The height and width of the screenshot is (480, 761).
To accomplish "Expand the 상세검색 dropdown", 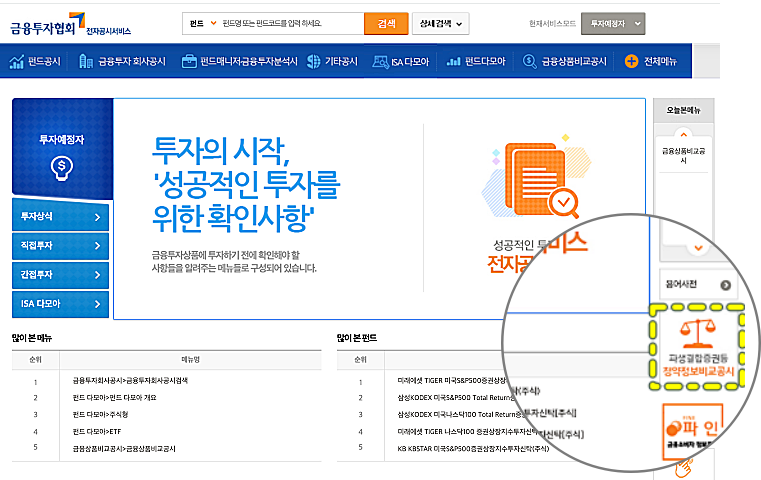I will [x=441, y=23].
